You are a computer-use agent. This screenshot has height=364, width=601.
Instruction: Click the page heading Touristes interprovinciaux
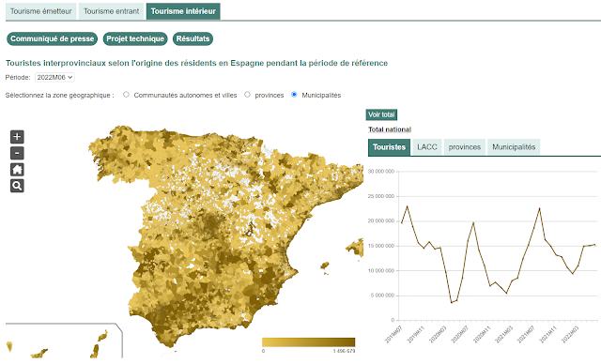[196, 63]
